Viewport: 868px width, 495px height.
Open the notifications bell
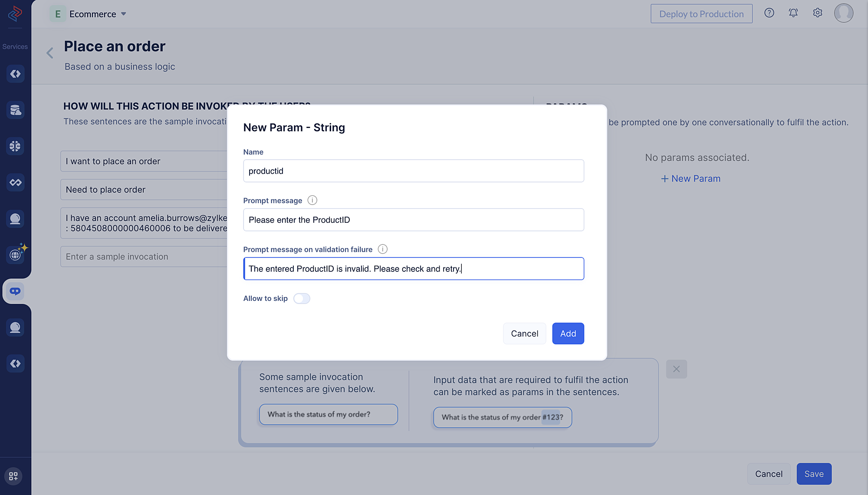793,13
